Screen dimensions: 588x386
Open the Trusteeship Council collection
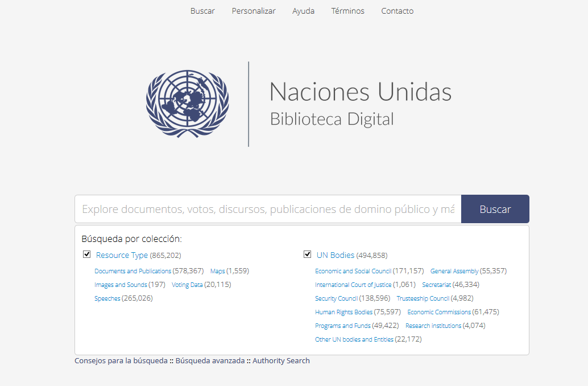coord(423,298)
